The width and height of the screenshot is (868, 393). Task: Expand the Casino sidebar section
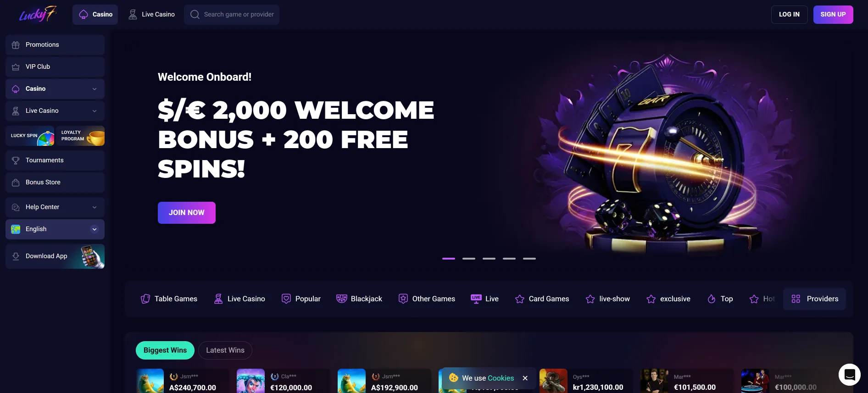click(55, 89)
